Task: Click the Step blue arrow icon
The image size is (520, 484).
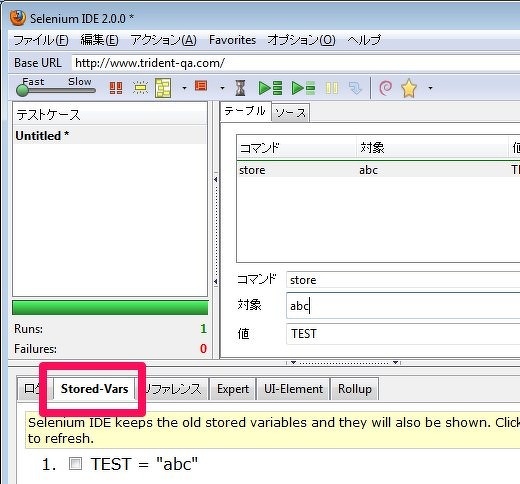Action: tap(355, 88)
